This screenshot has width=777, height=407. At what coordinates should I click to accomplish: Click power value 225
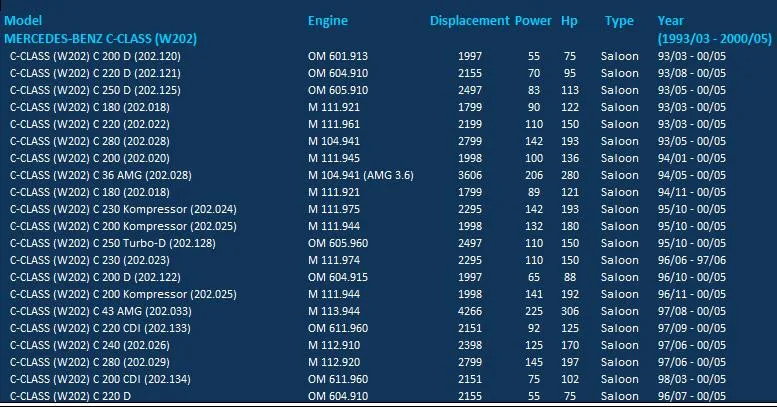534,311
